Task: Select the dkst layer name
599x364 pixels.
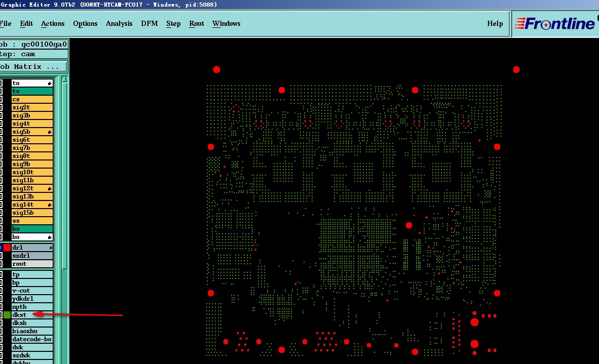Action: tap(19, 315)
